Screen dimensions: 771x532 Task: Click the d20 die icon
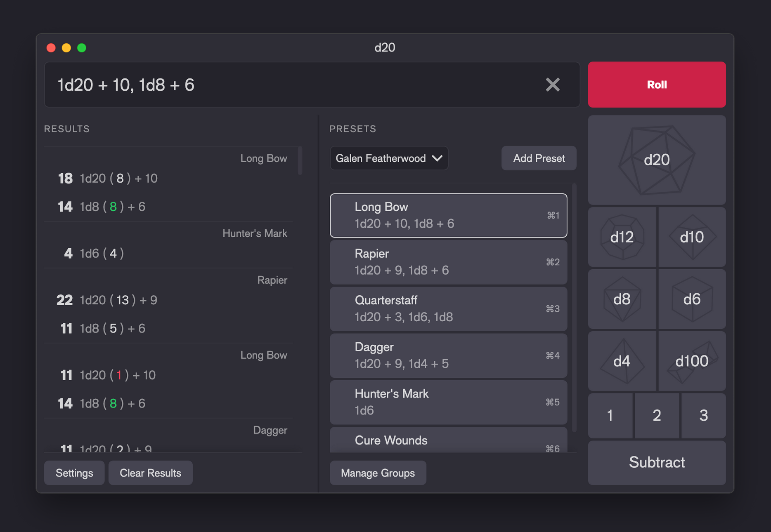click(x=656, y=160)
